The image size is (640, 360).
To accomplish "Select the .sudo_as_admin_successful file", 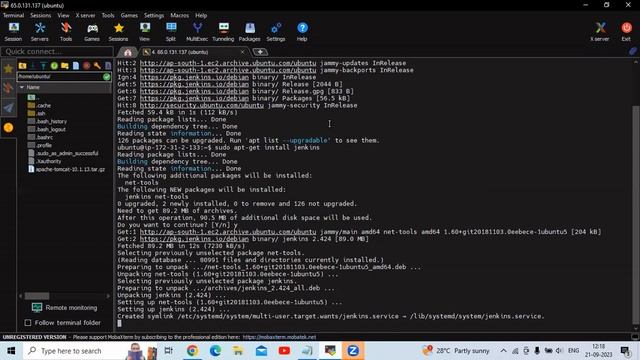I will tap(63, 153).
